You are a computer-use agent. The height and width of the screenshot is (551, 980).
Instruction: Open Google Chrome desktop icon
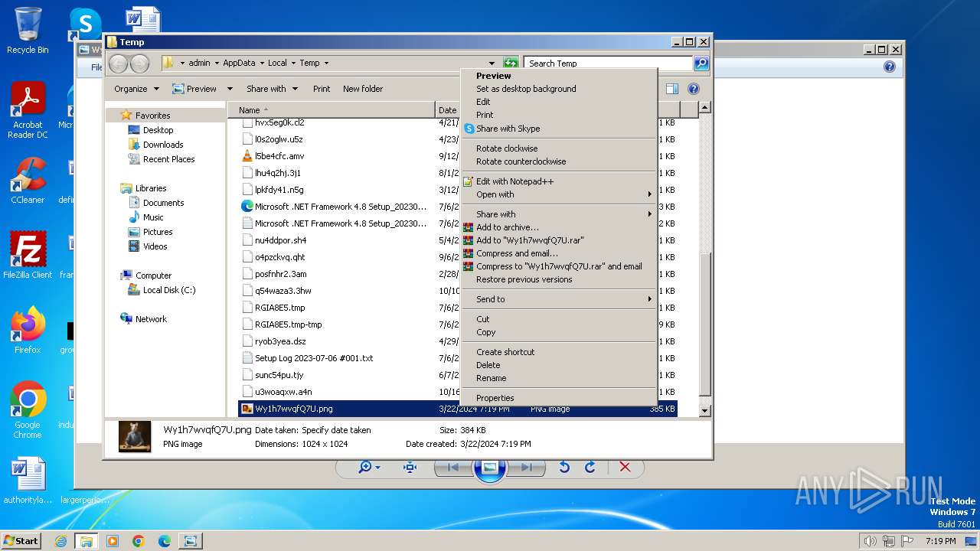28,410
